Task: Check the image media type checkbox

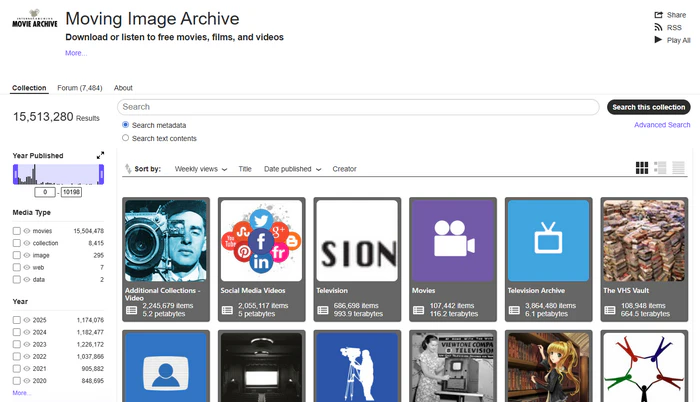Action: point(17,255)
